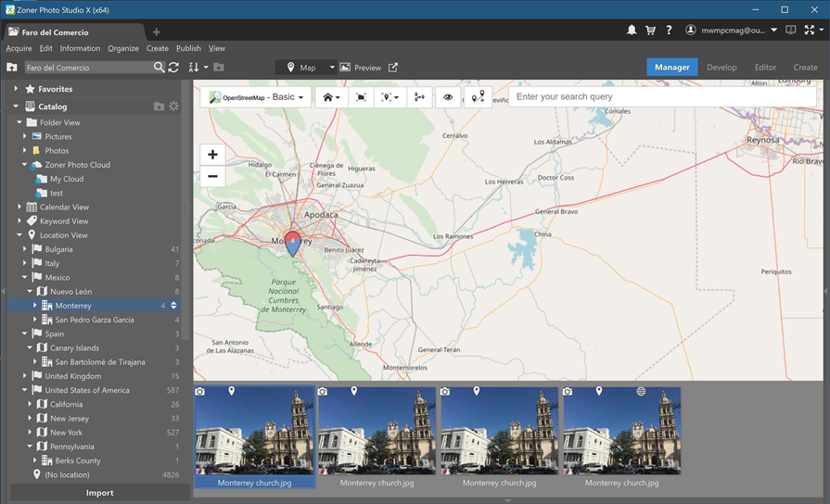
Task: Switch to Manager module
Action: click(x=671, y=67)
